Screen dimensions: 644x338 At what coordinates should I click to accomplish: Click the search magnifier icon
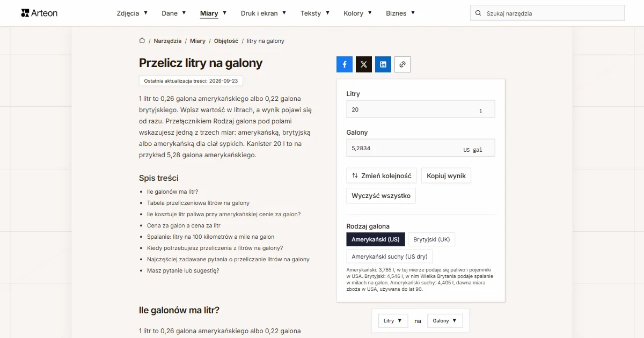478,13
